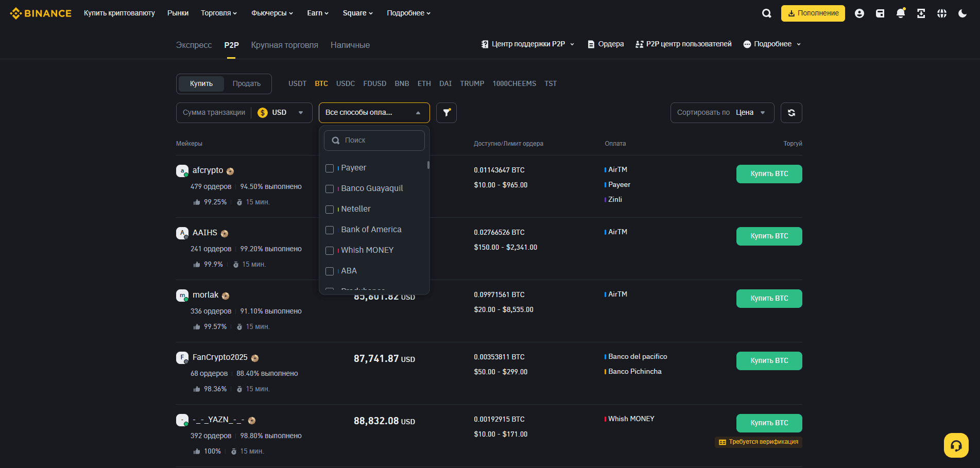Open Купить криптовалюту link
Screen dimensions: 980x468
(x=119, y=13)
